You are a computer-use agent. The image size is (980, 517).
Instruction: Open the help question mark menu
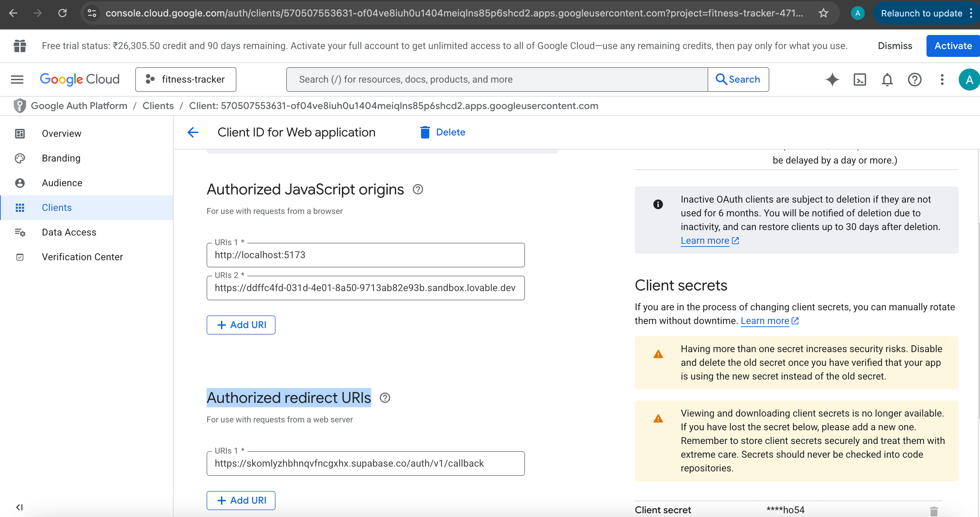(x=914, y=80)
